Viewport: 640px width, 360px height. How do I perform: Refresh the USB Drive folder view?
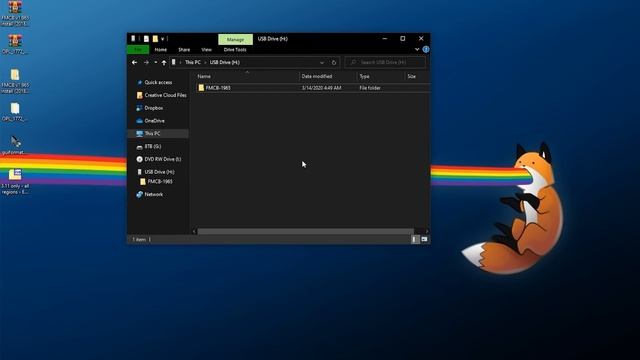334,62
